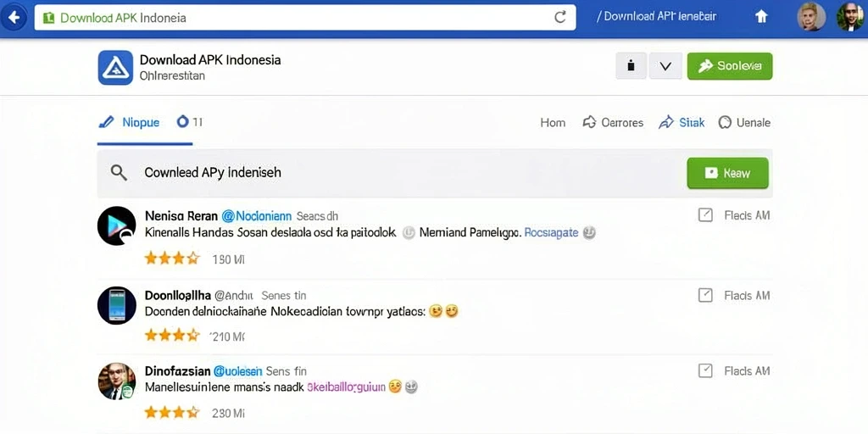Click the 210 Mi size text
Screen dimensions: 868x434
tap(227, 336)
